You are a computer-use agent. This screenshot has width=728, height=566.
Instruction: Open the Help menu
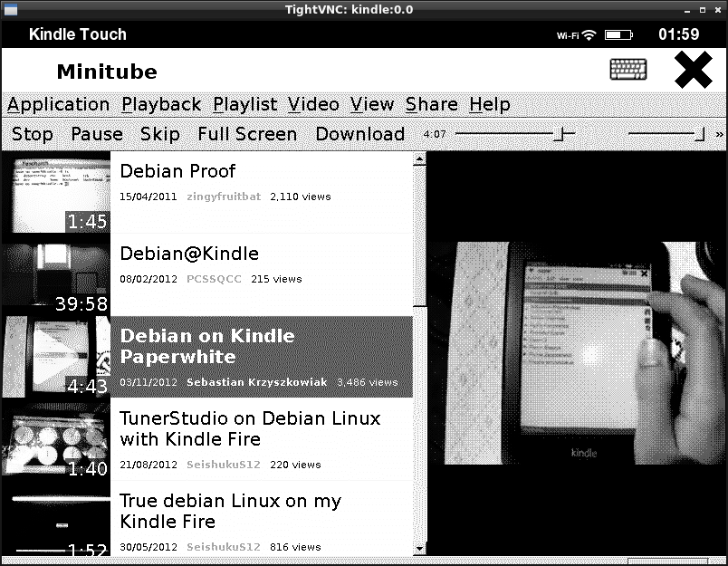point(489,104)
